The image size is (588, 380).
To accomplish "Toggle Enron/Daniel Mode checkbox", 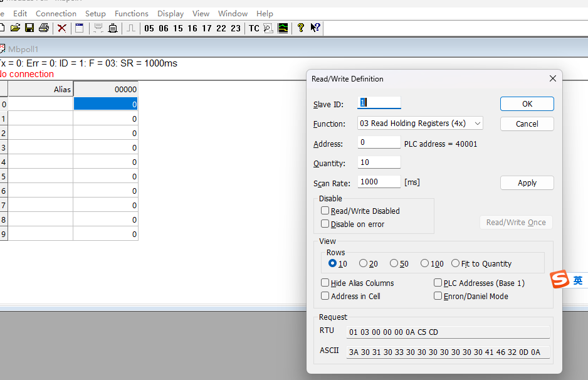I will [x=438, y=296].
